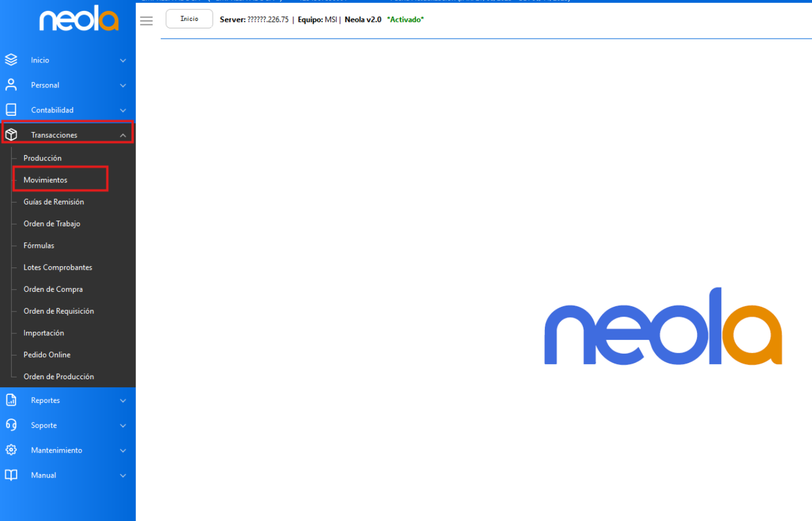The height and width of the screenshot is (521, 812).
Task: Click the open book icon for Manual
Action: 11,475
